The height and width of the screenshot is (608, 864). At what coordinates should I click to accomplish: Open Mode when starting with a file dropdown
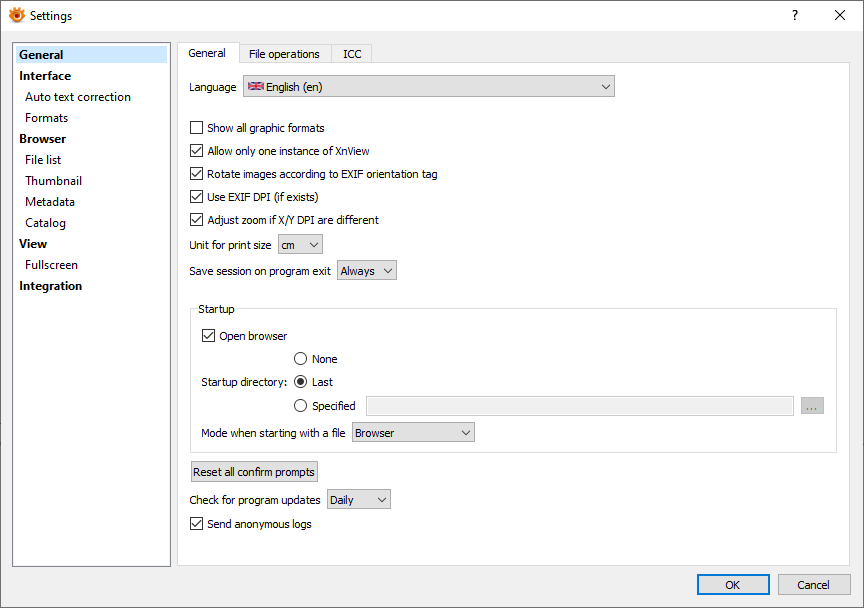point(412,433)
